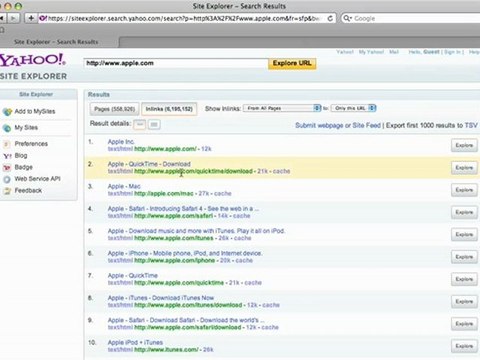Image resolution: width=480 pixels, height=360 pixels.
Task: Select expanded result details view
Action: 154,125
